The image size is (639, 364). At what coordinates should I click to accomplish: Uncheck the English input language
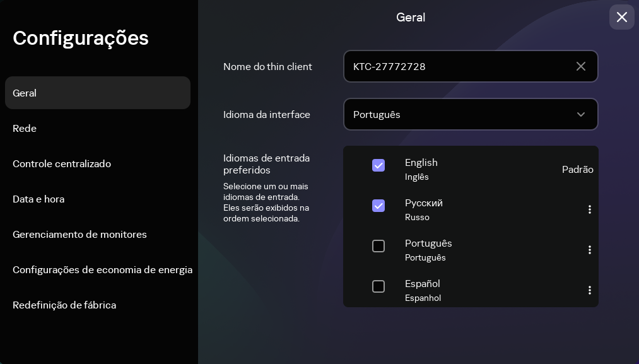378,165
